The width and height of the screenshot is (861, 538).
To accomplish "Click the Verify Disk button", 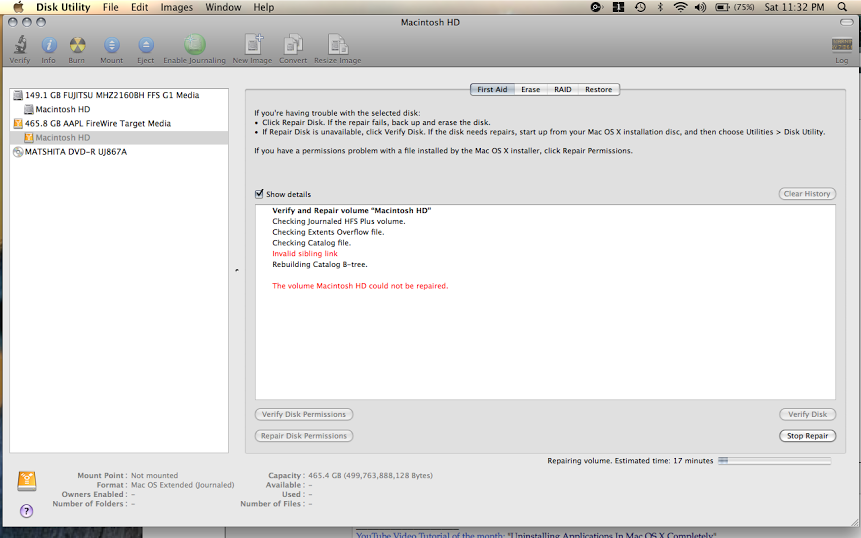I will (x=807, y=414).
